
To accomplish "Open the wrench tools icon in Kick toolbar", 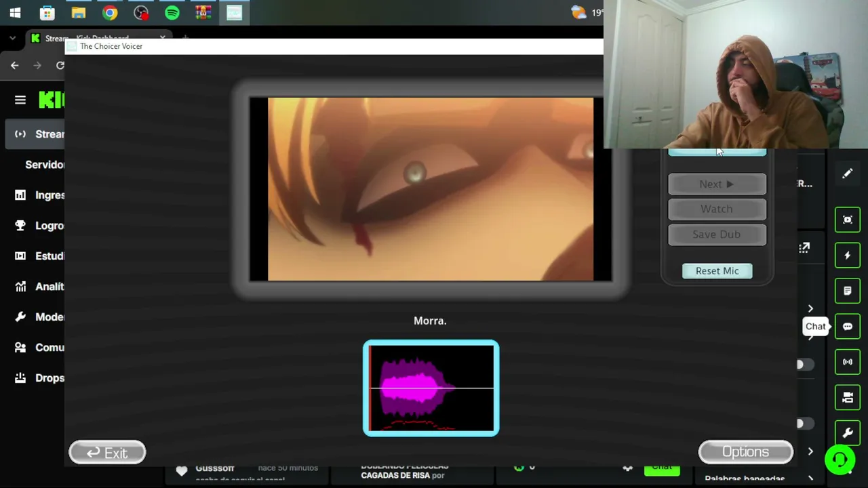I will (848, 433).
